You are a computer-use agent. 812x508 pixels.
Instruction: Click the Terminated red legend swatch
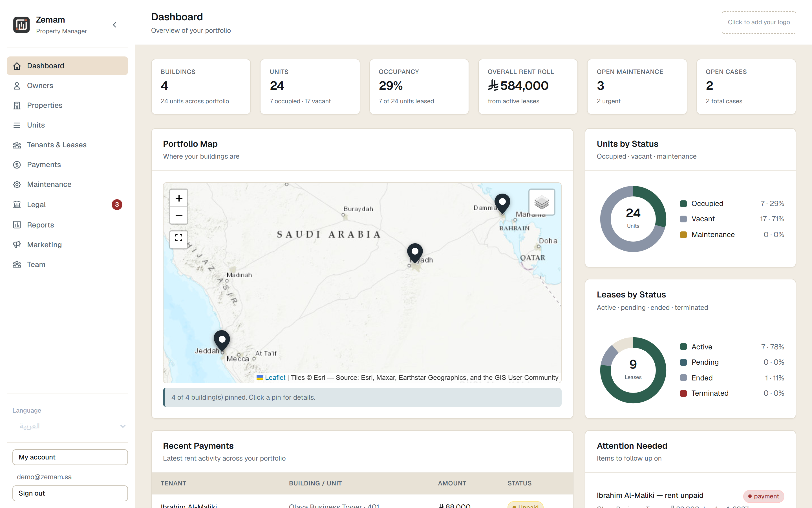pyautogui.click(x=683, y=393)
